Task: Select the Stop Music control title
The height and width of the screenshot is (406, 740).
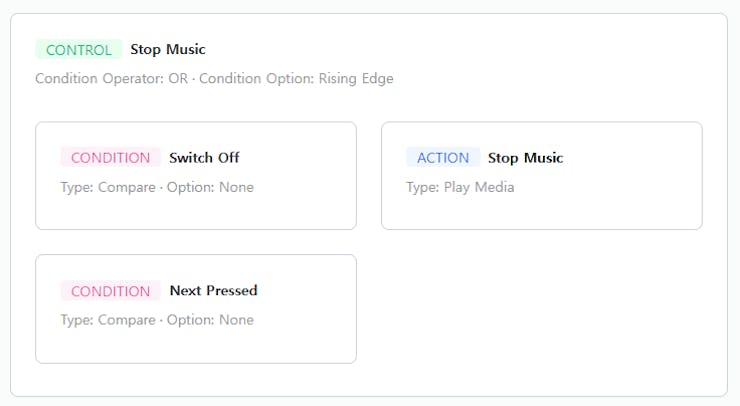Action: [168, 49]
